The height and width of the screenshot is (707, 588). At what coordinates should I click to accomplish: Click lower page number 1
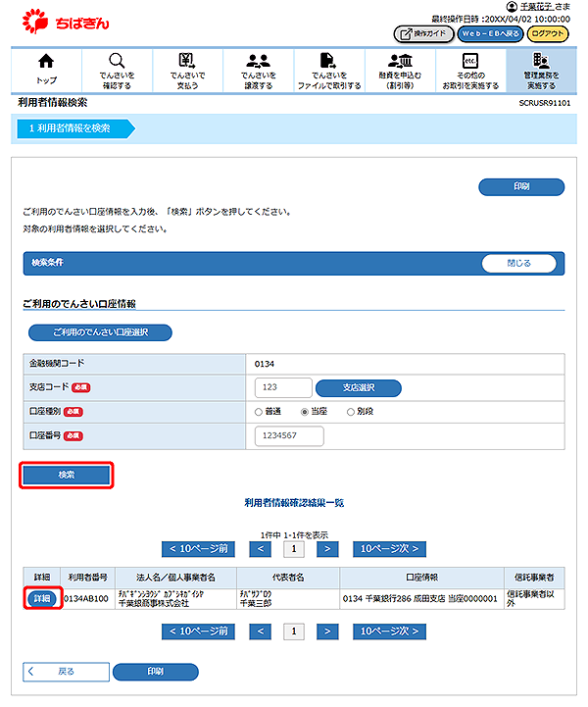click(294, 631)
